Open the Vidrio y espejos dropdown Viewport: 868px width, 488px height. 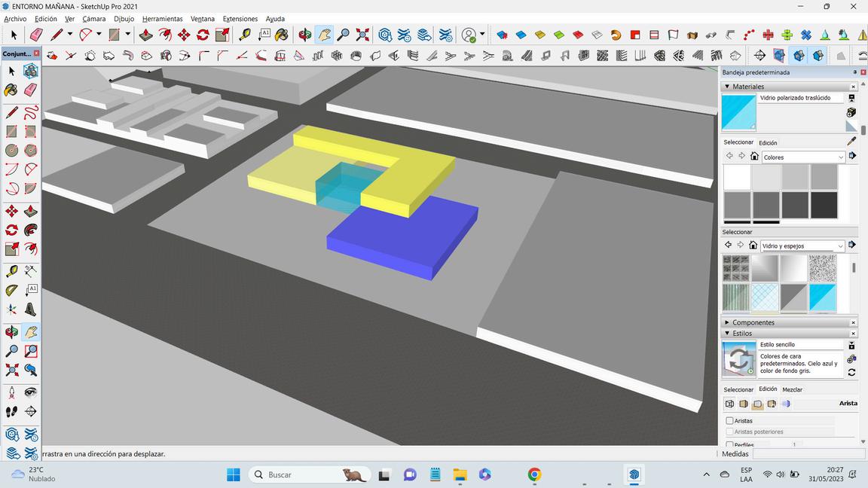802,246
